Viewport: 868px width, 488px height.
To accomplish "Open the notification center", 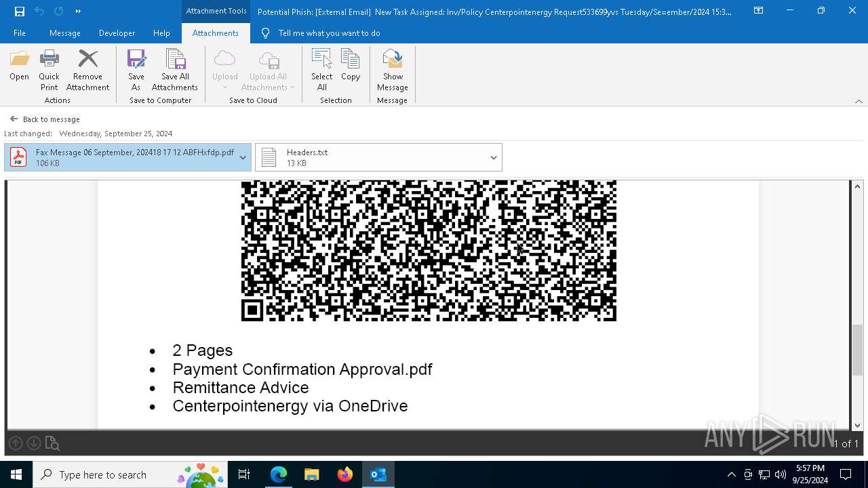I will pos(846,474).
